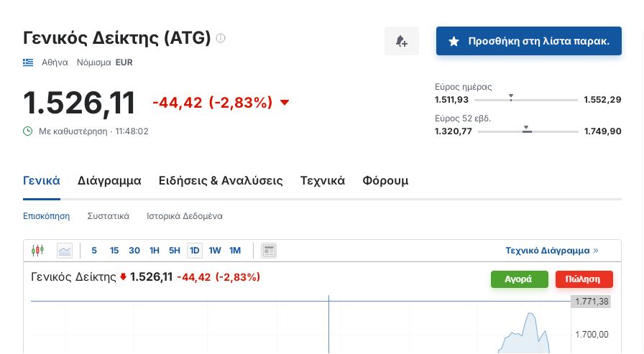Toggle the 1W chart interval
The image size is (644, 354).
[215, 251]
